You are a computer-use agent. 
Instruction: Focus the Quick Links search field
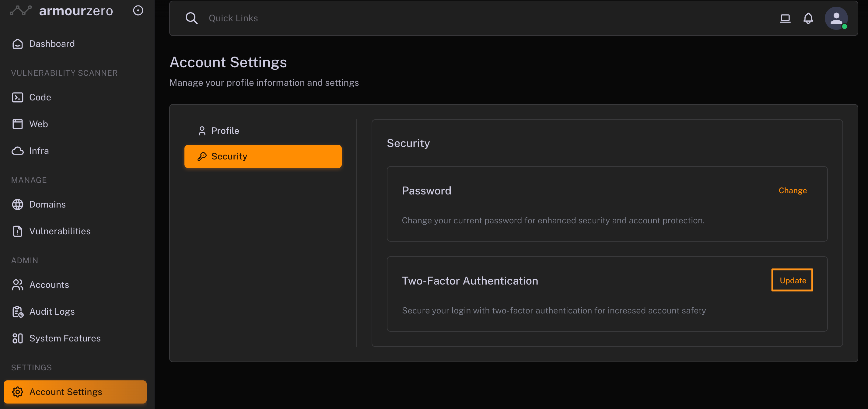[472, 18]
